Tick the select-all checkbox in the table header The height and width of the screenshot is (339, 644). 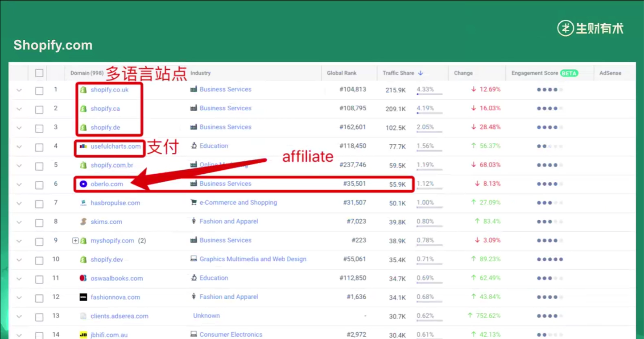39,73
